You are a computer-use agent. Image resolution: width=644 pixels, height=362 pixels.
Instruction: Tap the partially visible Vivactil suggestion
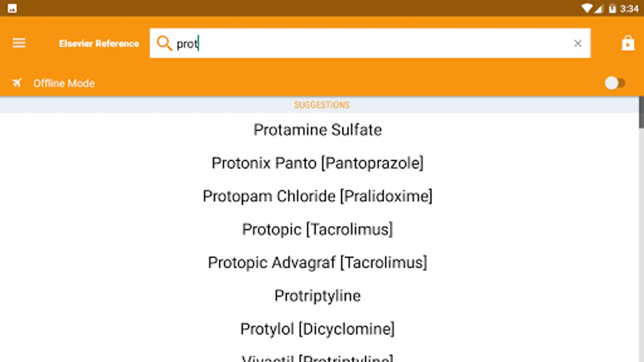(318, 357)
